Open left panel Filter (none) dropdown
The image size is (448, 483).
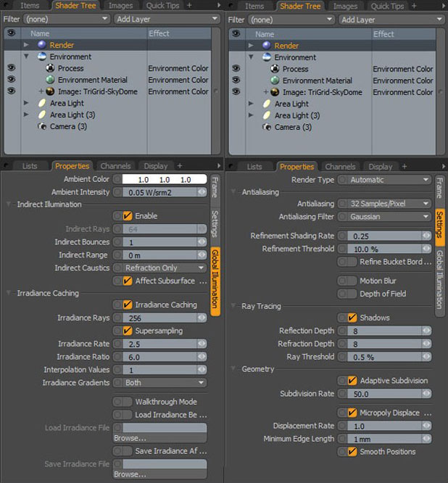[x=67, y=19]
